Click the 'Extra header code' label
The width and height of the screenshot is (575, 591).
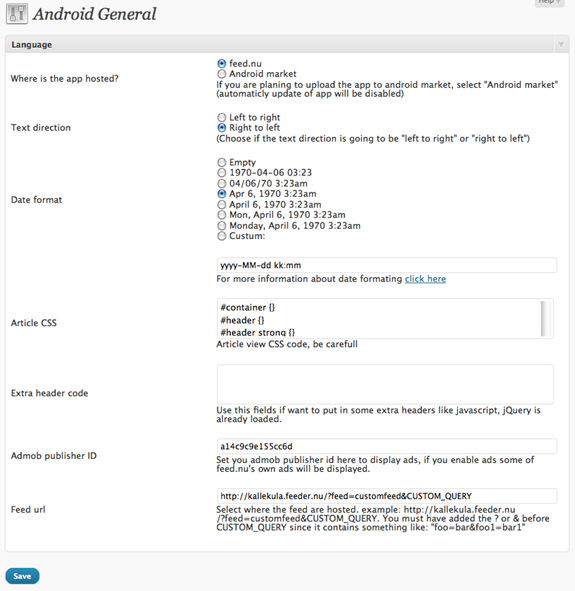49,393
